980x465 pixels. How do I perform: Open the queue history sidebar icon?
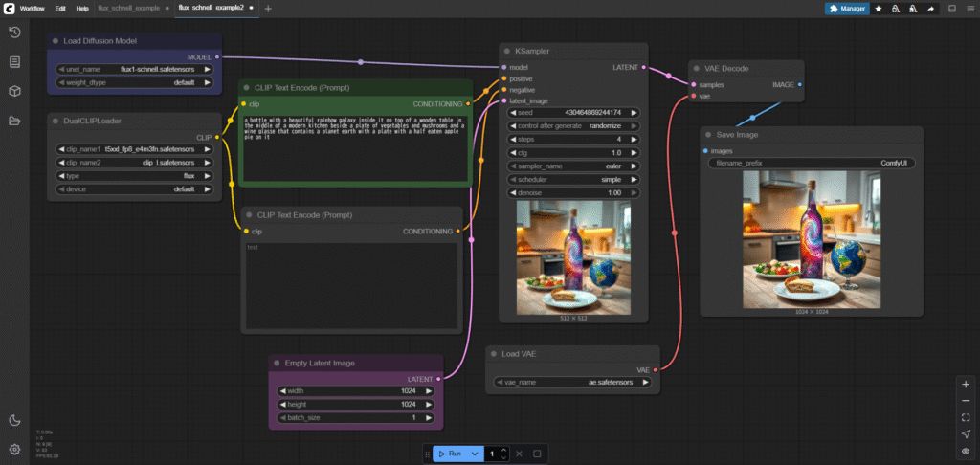pos(15,33)
